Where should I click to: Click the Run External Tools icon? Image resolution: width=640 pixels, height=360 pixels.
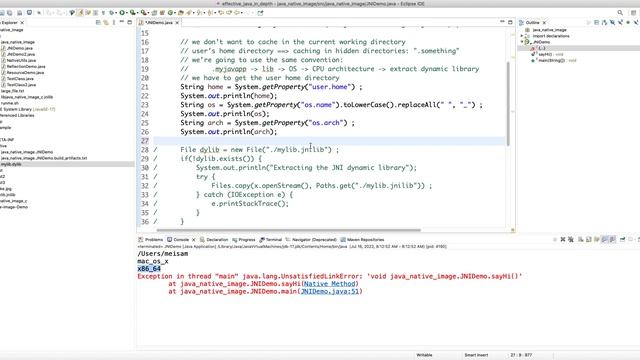coord(143,13)
